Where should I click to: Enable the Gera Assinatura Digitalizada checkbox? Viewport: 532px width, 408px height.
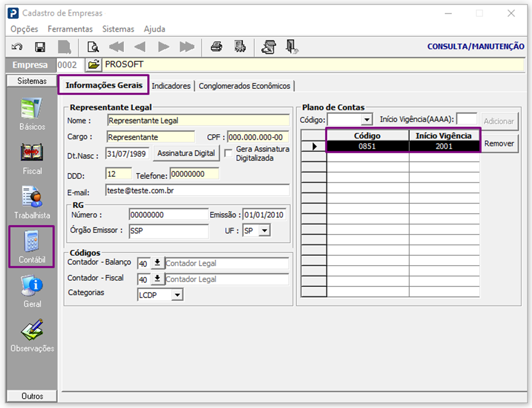229,153
